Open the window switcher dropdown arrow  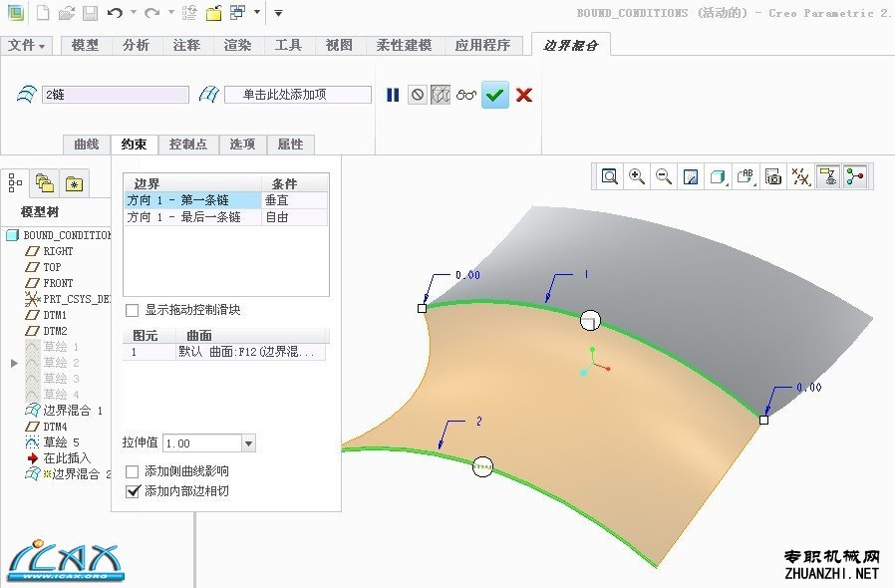click(257, 12)
